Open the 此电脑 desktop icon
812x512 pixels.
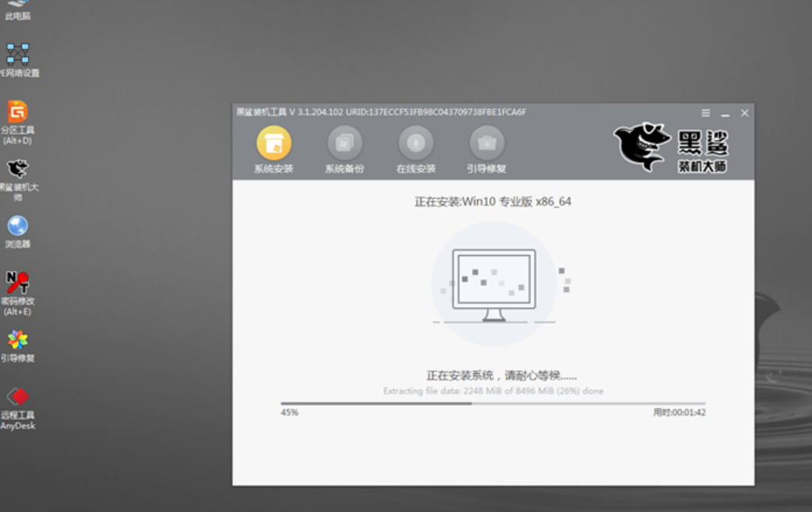click(18, 9)
